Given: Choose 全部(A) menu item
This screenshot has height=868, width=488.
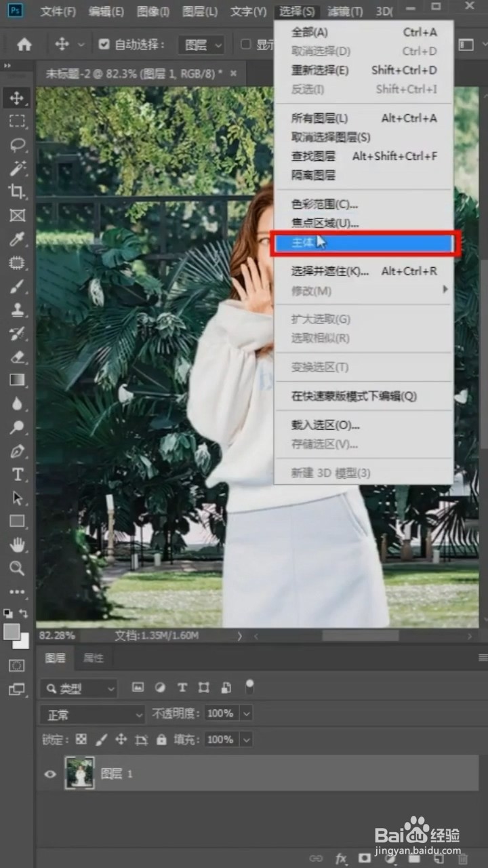Looking at the screenshot, I should coord(365,32).
